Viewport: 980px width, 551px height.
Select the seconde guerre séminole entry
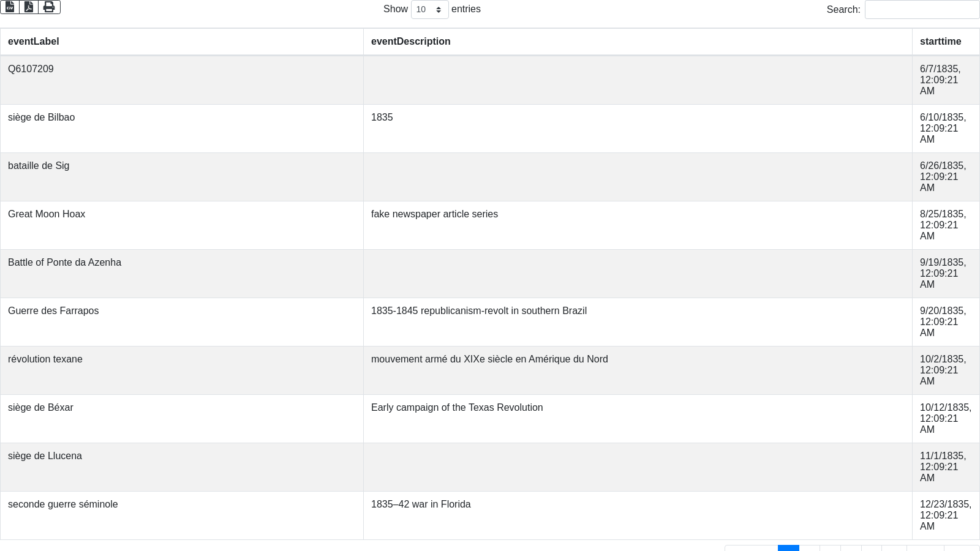(62, 504)
